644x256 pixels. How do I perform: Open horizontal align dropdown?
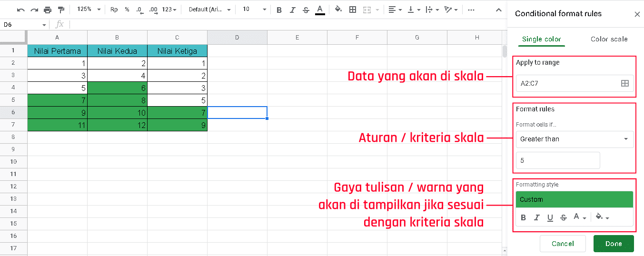coord(395,10)
